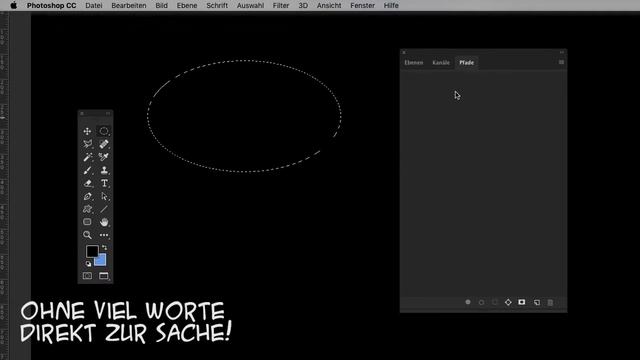Screen dimensions: 640x360
Task: Select the Magic Wand tool
Action: [87, 157]
